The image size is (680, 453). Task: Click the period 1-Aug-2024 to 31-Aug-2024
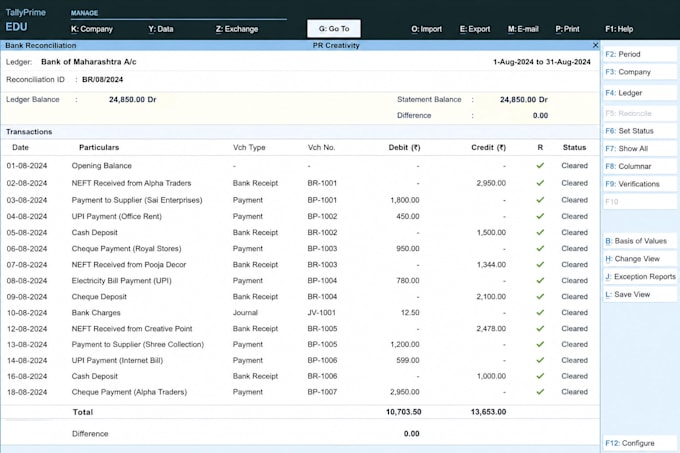(542, 62)
